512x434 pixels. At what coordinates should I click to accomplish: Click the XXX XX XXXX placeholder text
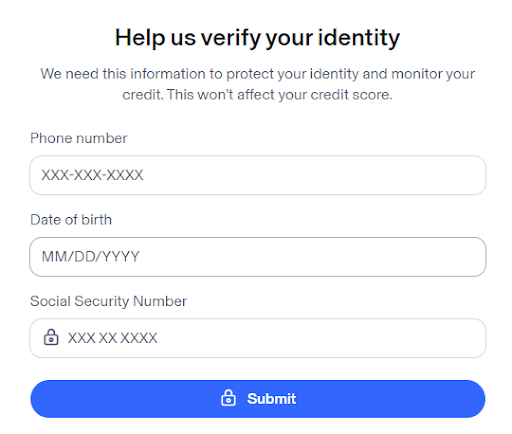(x=112, y=338)
